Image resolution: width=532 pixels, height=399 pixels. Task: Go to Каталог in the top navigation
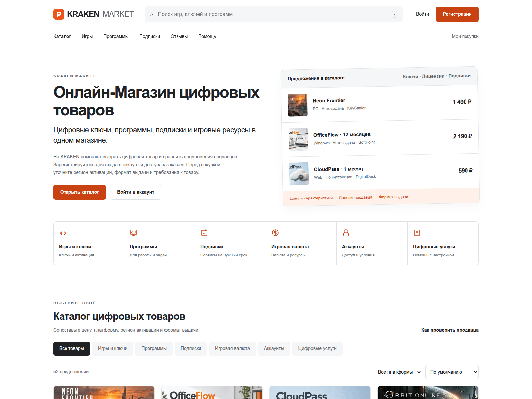pyautogui.click(x=62, y=36)
